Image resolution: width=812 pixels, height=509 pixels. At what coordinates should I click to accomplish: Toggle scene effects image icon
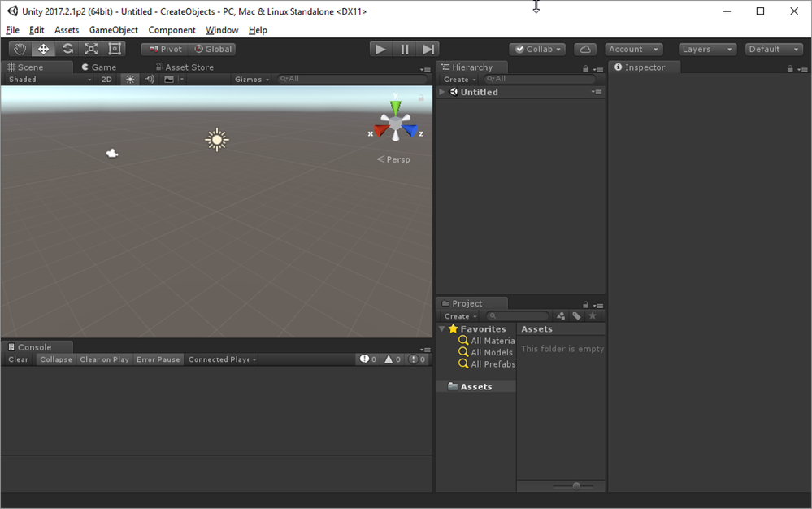point(169,79)
